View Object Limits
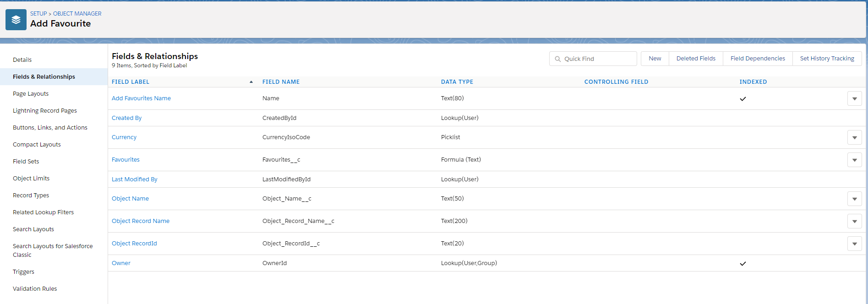 click(x=31, y=179)
